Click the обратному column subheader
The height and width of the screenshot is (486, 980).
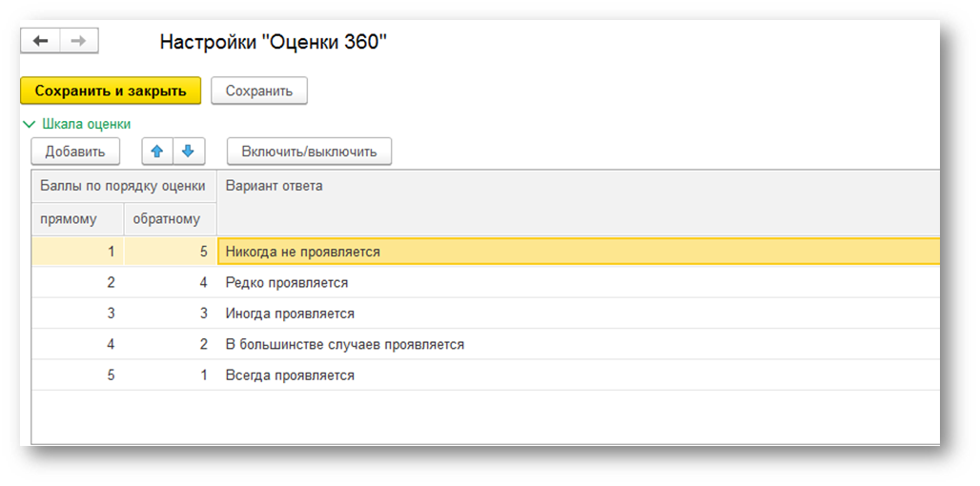(x=170, y=219)
